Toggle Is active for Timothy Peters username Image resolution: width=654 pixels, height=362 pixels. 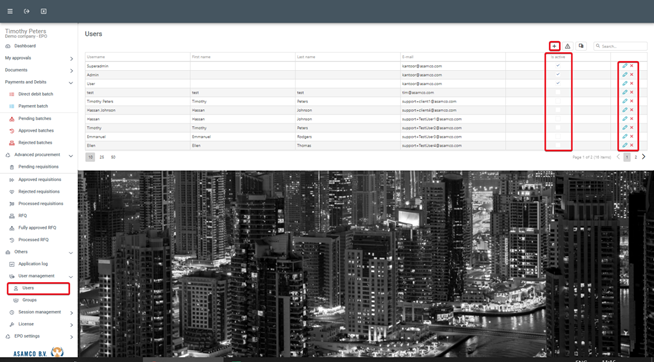coord(558,101)
